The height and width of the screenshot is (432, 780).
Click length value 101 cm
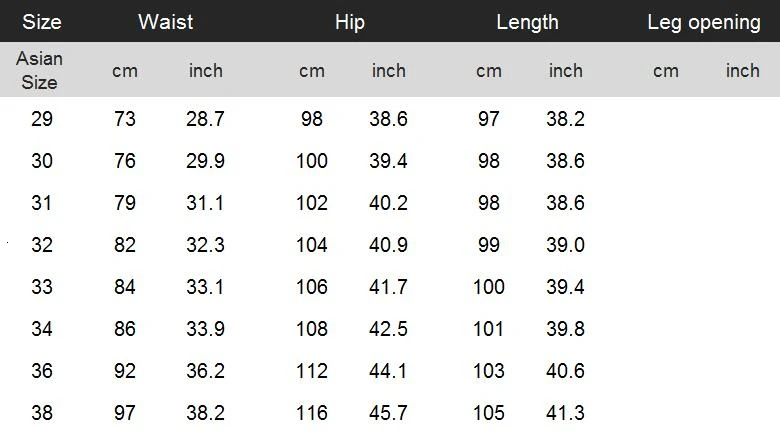click(489, 329)
